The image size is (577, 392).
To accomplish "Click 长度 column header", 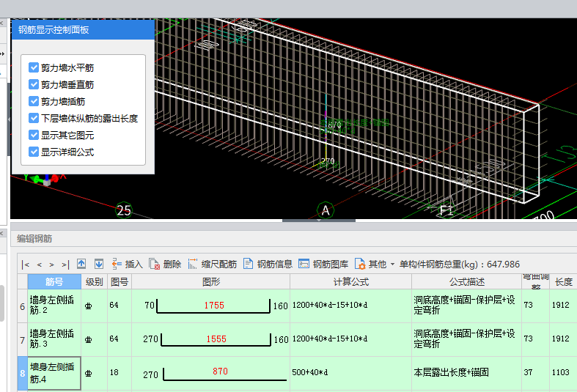I will 563,281.
